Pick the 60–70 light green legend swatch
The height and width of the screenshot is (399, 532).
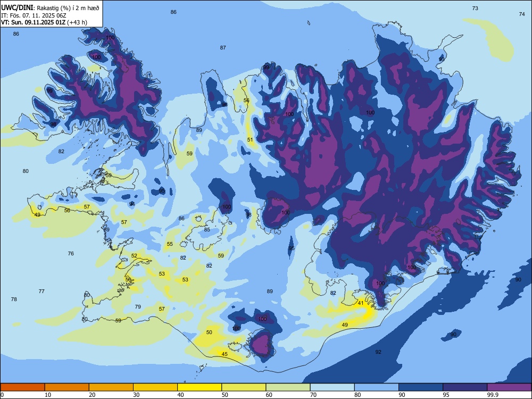pos(288,387)
